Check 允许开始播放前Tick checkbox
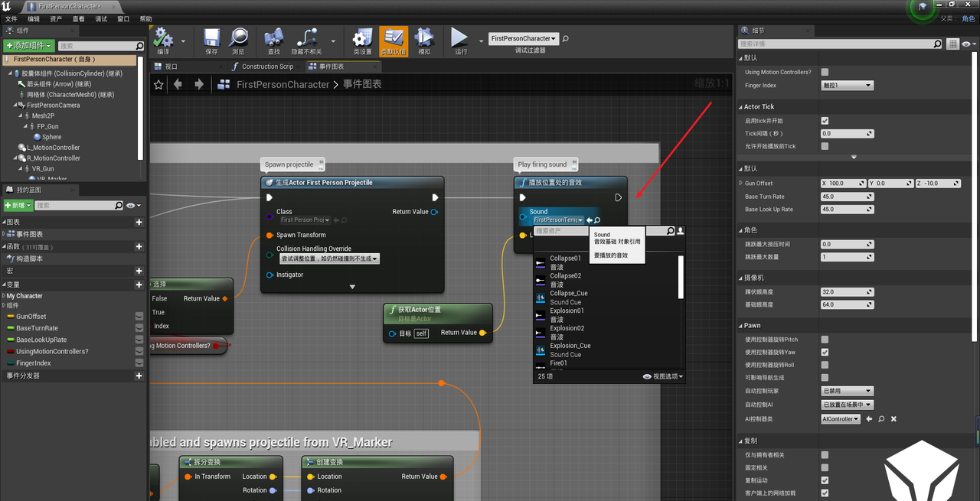Screen dimensions: 980x501 [825, 146]
